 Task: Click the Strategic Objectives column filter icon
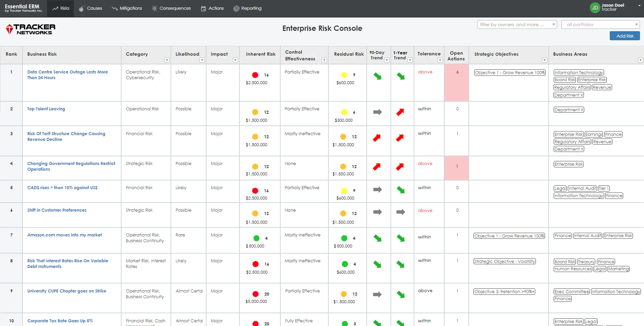[x=544, y=60]
